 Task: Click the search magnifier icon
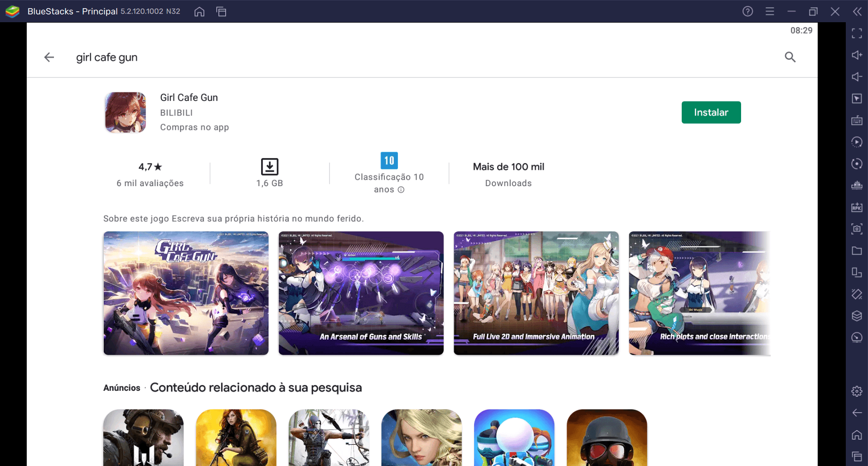[790, 57]
